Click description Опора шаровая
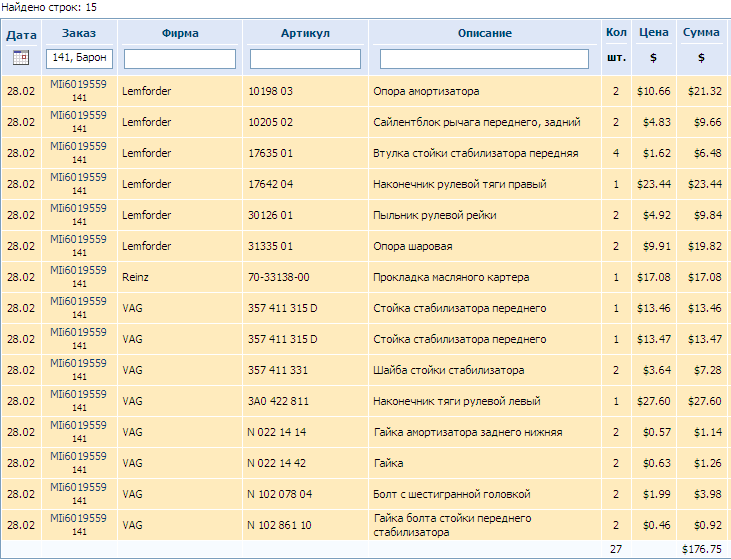 (413, 246)
